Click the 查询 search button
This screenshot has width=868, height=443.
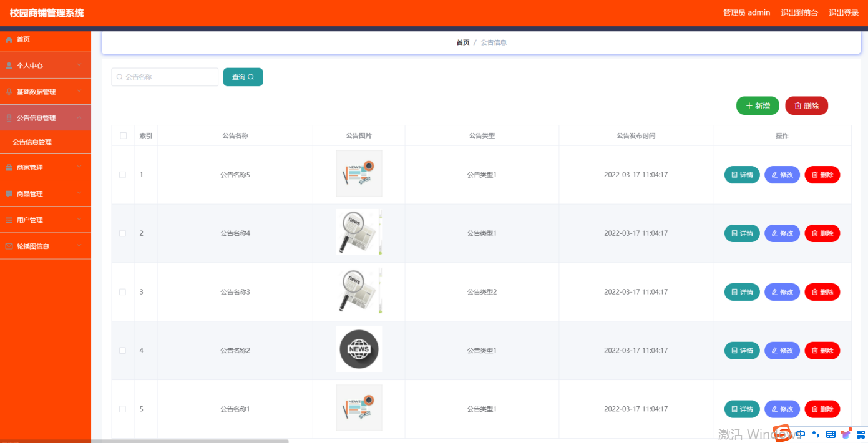(243, 77)
